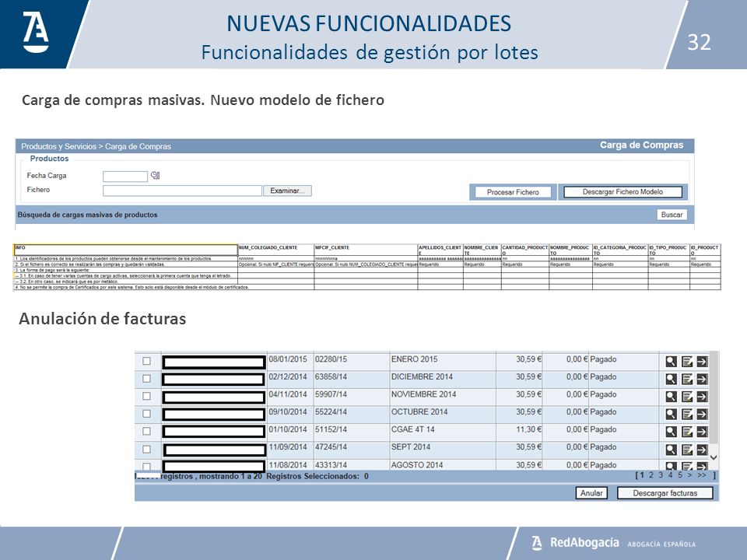The height and width of the screenshot is (560, 747).
Task: Go to page 3 of invoice list
Action: pyautogui.click(x=661, y=475)
